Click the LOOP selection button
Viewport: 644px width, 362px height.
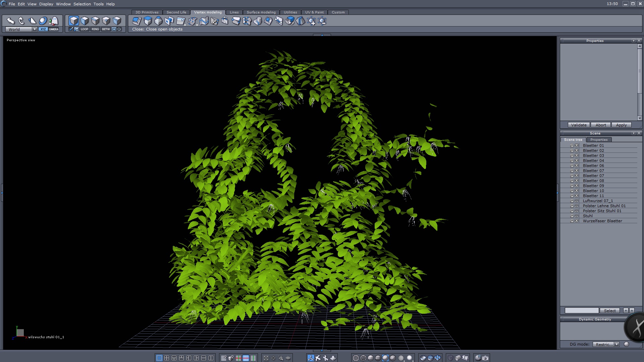(84, 29)
